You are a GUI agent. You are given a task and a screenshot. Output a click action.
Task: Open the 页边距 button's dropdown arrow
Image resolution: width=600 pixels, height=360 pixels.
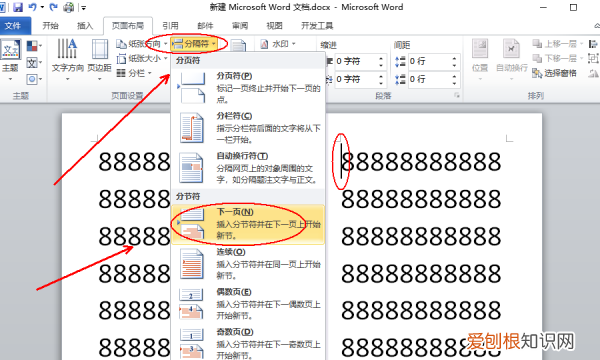[99, 79]
